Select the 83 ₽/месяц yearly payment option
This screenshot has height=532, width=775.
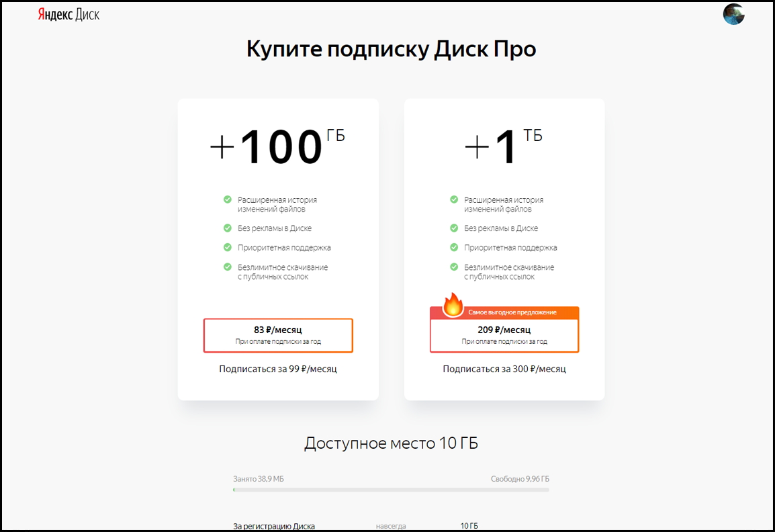click(278, 335)
